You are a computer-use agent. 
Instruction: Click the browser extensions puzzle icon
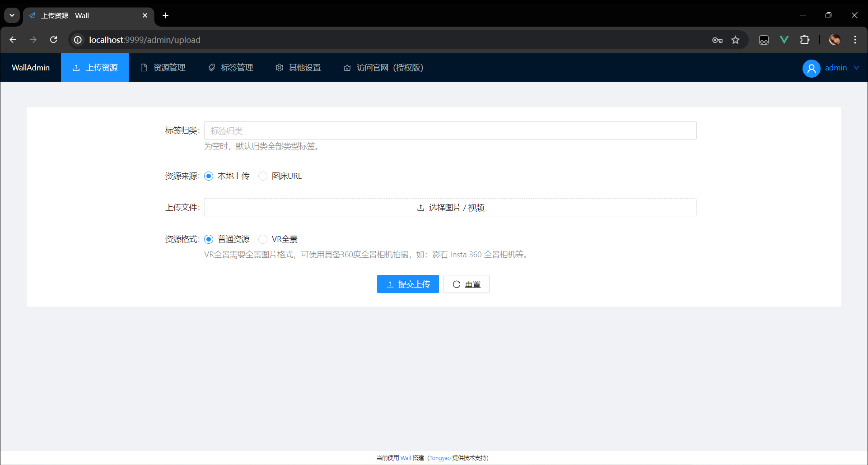pyautogui.click(x=805, y=40)
